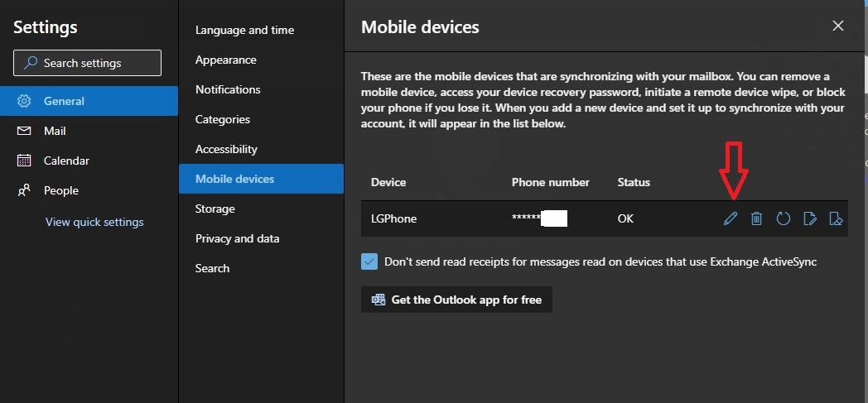
Task: Toggle the read receipts ActiveSync checkbox
Action: pyautogui.click(x=369, y=261)
